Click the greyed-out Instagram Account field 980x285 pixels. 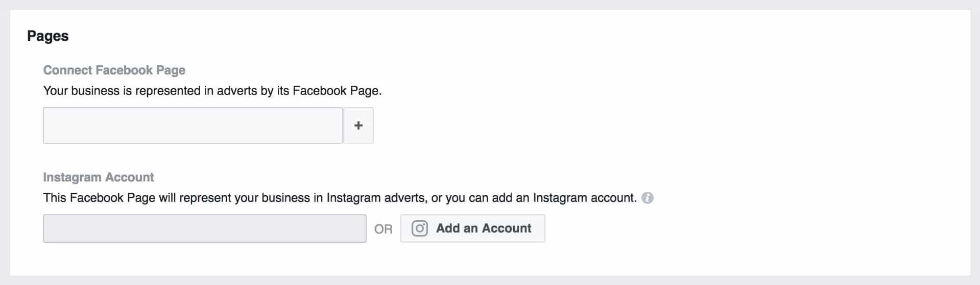[x=205, y=228]
